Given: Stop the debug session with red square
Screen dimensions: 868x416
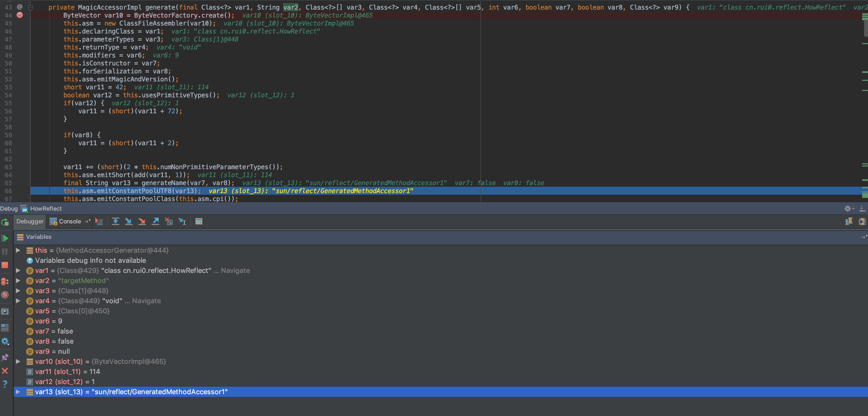Looking at the screenshot, I should coord(5,265).
